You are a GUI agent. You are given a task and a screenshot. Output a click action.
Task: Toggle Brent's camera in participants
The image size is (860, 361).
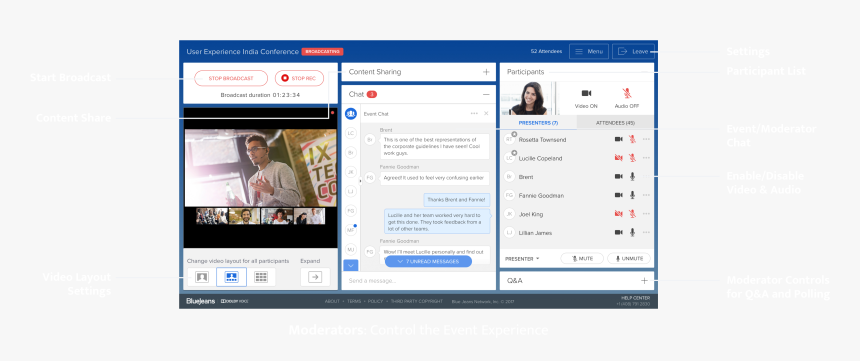coord(619,177)
